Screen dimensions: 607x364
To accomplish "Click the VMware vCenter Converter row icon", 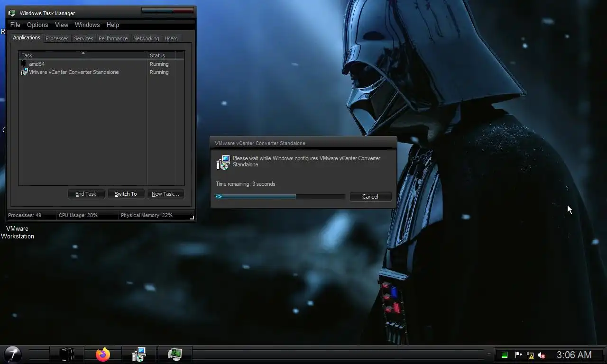I will pyautogui.click(x=24, y=72).
